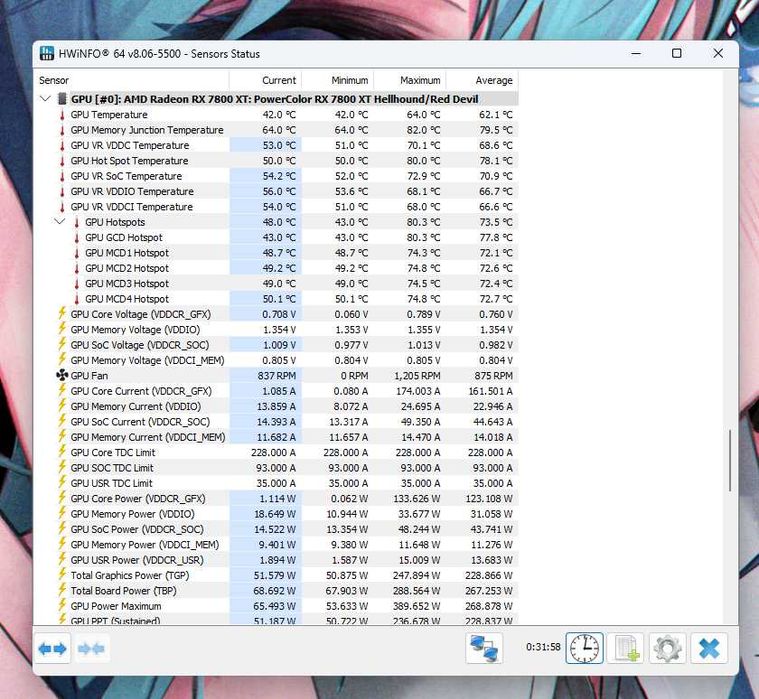Open the network remote monitoring icon
The image size is (759, 699).
[x=484, y=648]
